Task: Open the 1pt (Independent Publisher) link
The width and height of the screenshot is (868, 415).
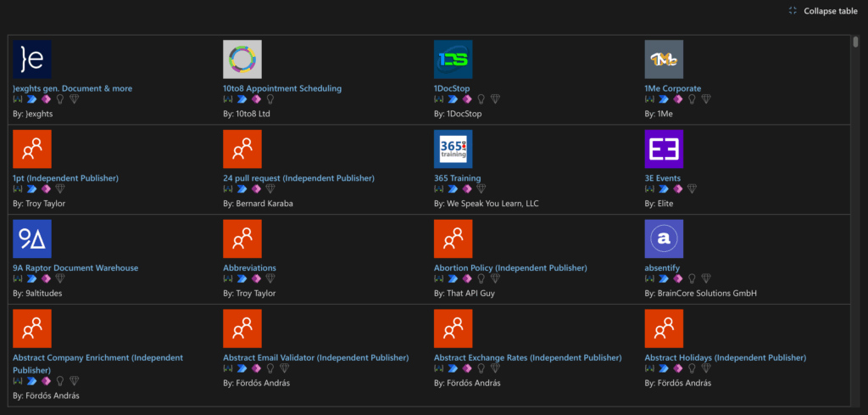Action: (x=66, y=178)
